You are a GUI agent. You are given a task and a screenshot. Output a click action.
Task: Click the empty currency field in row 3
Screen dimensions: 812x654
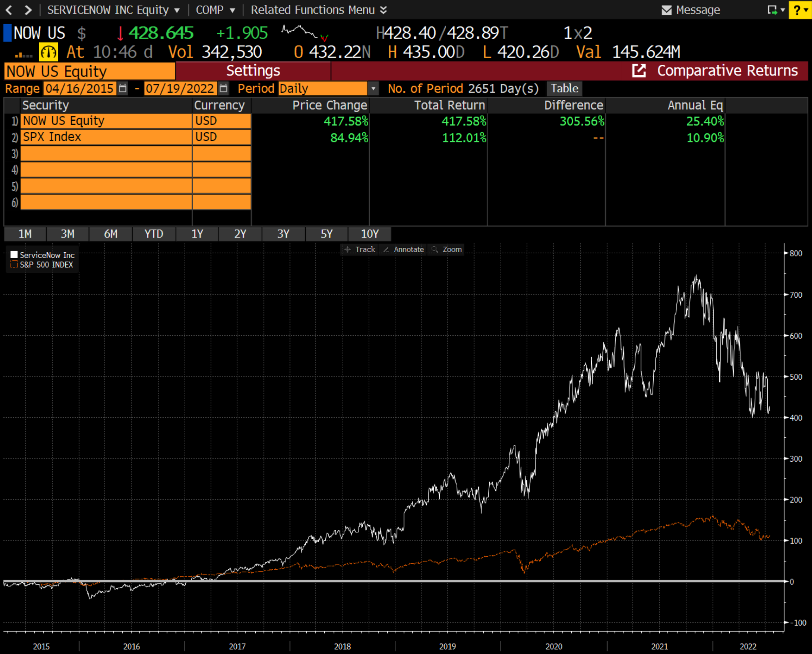coord(222,154)
